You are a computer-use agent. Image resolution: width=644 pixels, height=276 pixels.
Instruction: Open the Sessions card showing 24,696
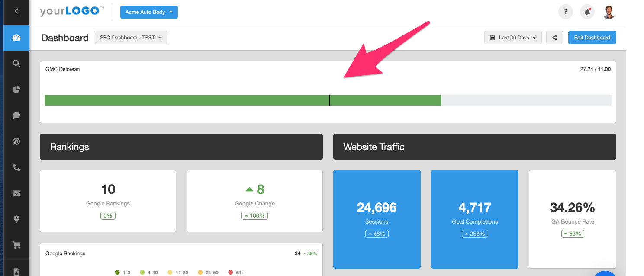pos(377,219)
